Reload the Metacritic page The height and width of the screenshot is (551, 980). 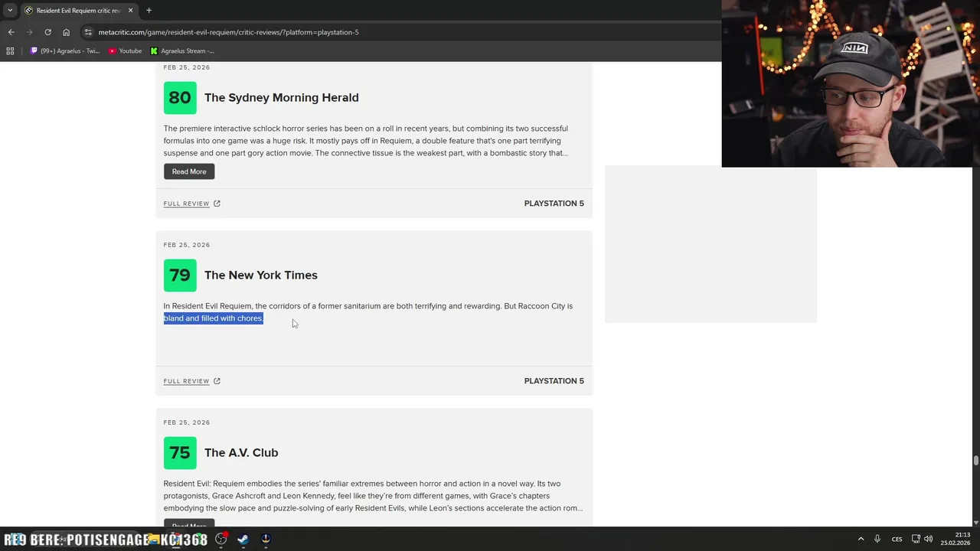click(47, 32)
